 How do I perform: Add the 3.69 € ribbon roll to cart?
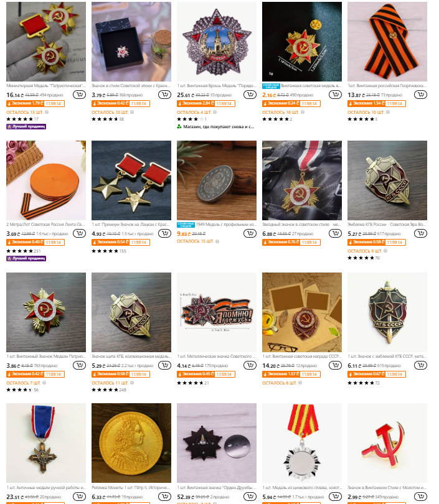pos(79,233)
